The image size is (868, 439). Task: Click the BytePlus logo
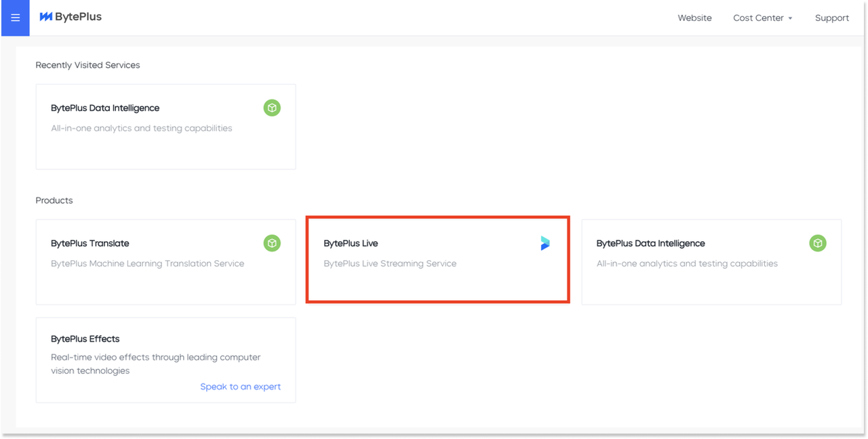point(71,17)
